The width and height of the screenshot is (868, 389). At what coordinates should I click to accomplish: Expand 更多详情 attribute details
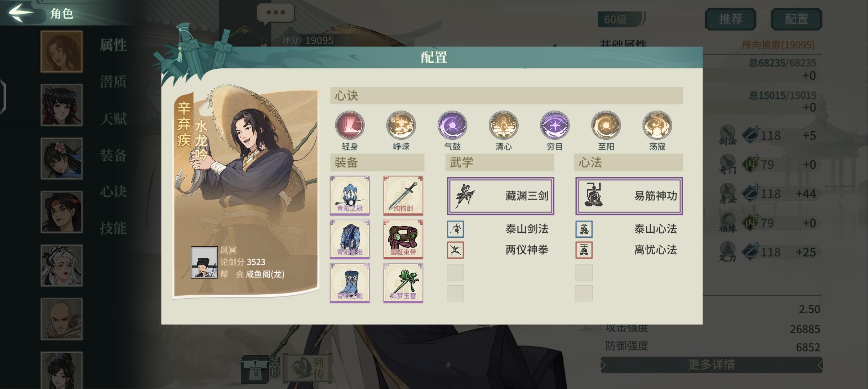pos(712,365)
